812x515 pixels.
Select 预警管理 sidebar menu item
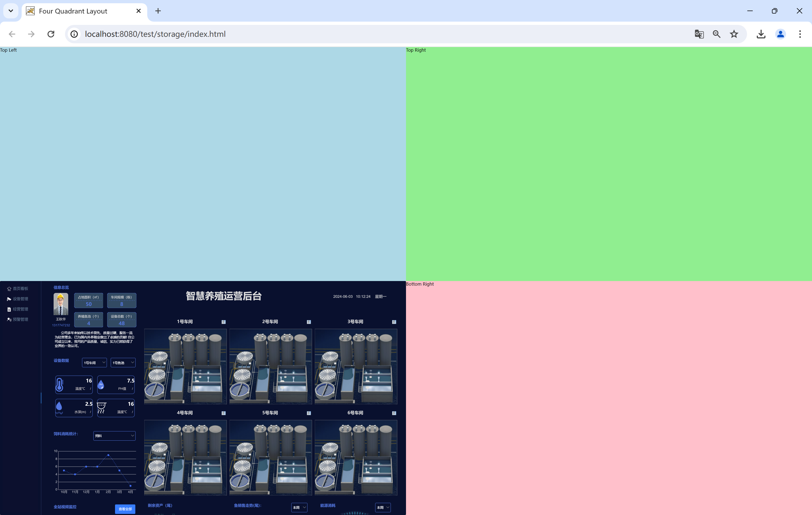coord(20,319)
